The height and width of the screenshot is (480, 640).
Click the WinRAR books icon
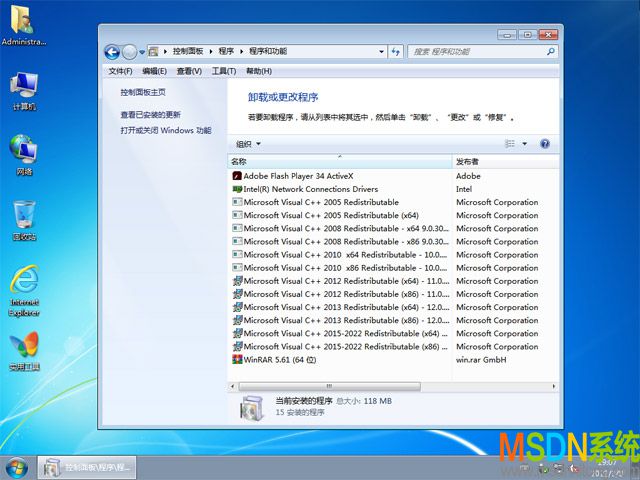pyautogui.click(x=237, y=360)
